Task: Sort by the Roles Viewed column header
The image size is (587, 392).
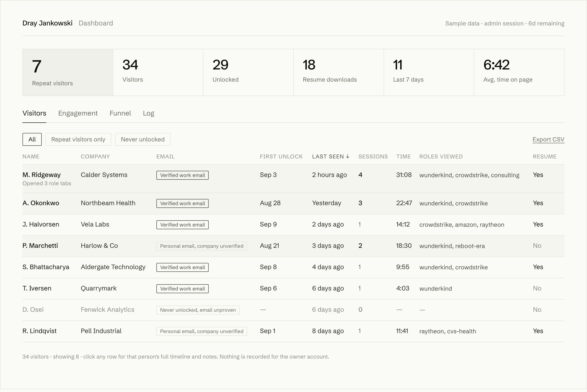Action: tap(441, 157)
